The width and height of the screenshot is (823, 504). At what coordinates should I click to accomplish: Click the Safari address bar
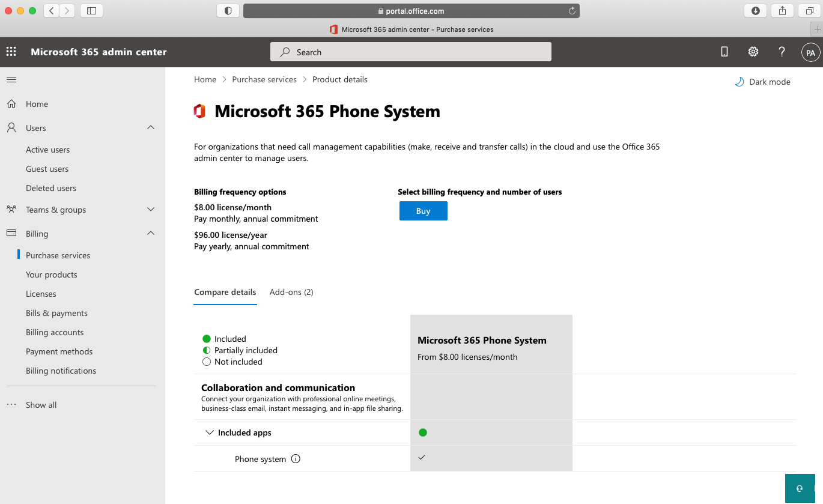411,11
